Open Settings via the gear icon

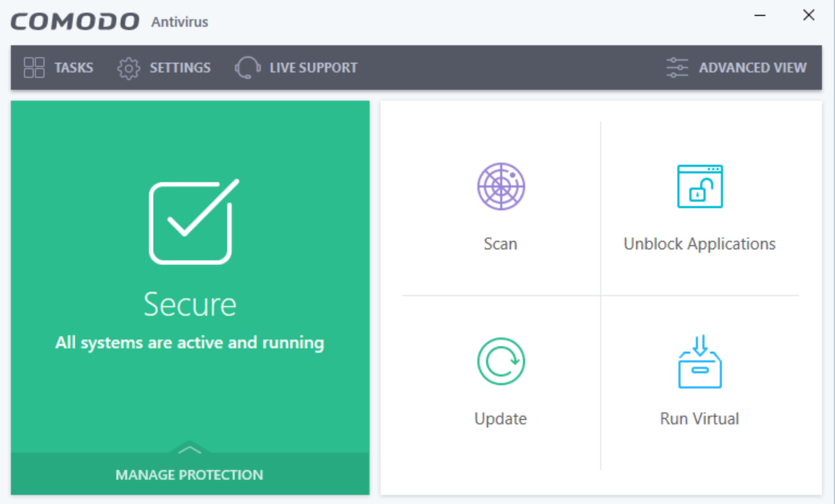click(128, 67)
